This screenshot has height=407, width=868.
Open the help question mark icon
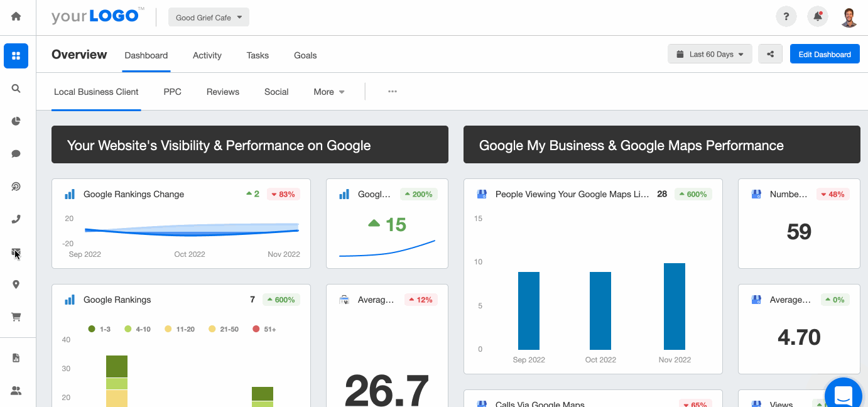click(786, 17)
